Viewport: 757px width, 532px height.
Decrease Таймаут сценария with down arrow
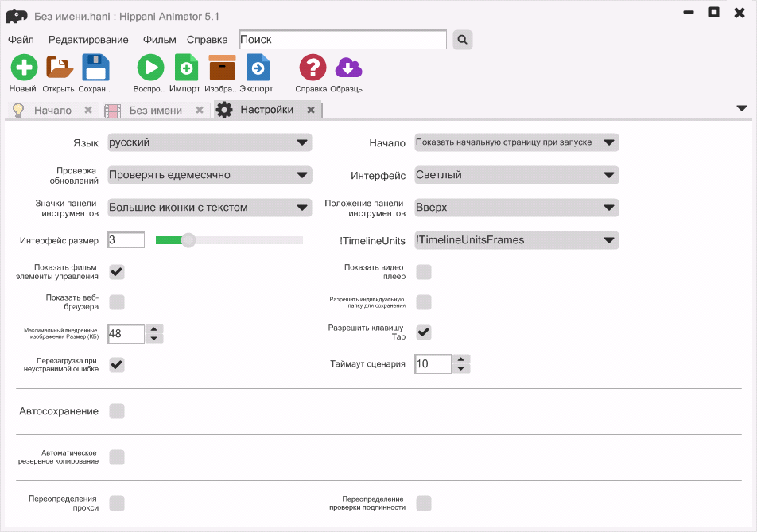coord(461,368)
